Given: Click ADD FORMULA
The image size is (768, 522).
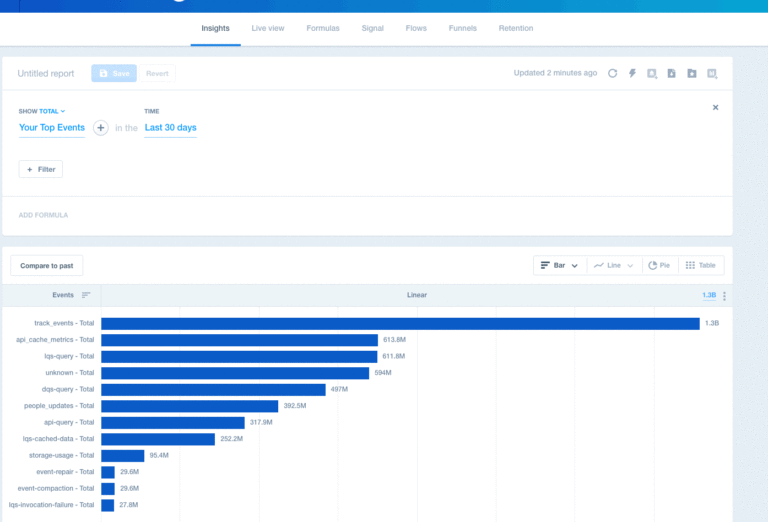Looking at the screenshot, I should 43,215.
